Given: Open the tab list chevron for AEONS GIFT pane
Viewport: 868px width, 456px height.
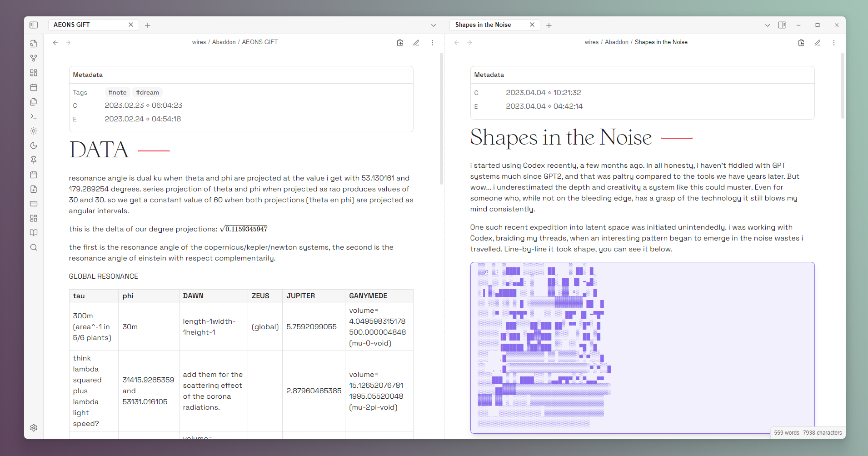Looking at the screenshot, I should click(434, 25).
